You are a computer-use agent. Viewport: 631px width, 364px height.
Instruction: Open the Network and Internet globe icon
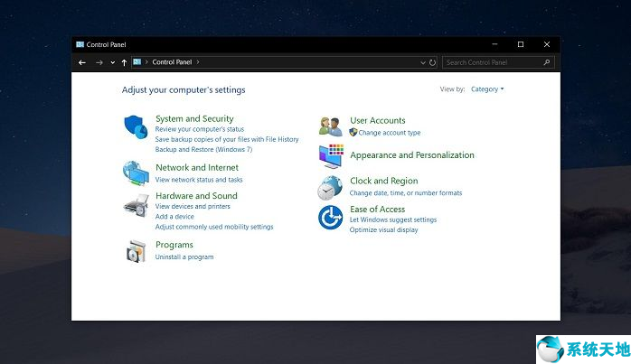coord(136,173)
